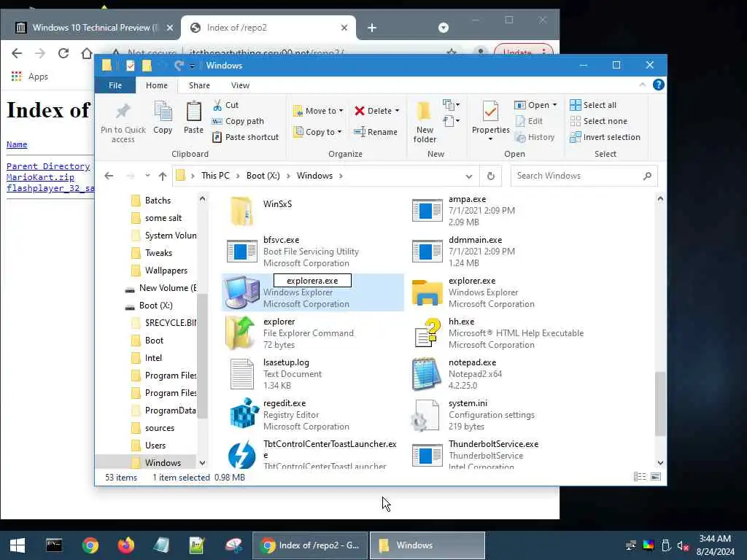Click Boot (X:) in the breadcrumb

[263, 176]
